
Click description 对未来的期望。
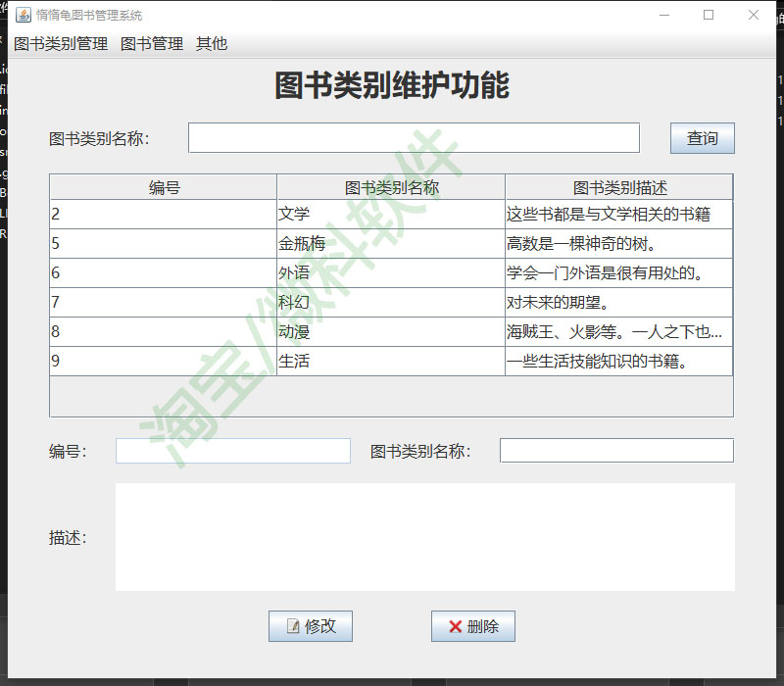point(619,303)
